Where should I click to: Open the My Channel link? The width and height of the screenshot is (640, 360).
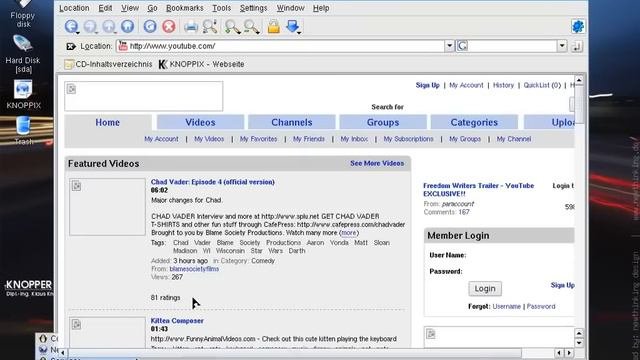click(x=513, y=139)
